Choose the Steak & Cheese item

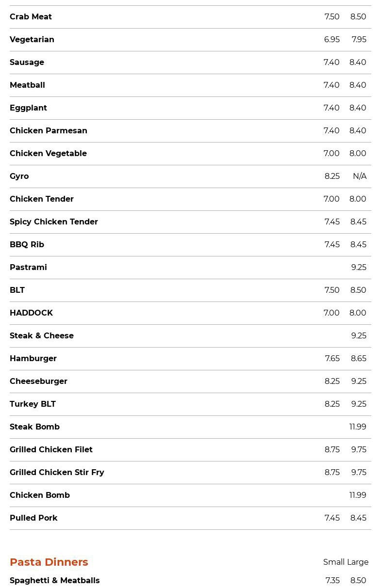(42, 336)
